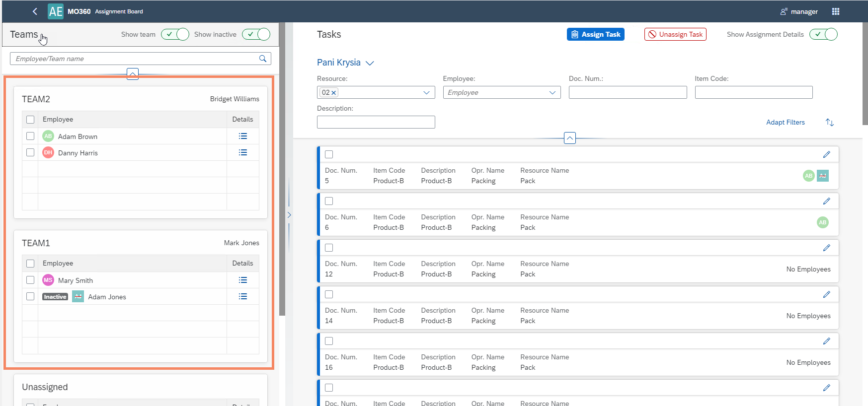Click edit pencil on Doc. Num. 5 task
Image resolution: width=868 pixels, height=406 pixels.
(826, 154)
